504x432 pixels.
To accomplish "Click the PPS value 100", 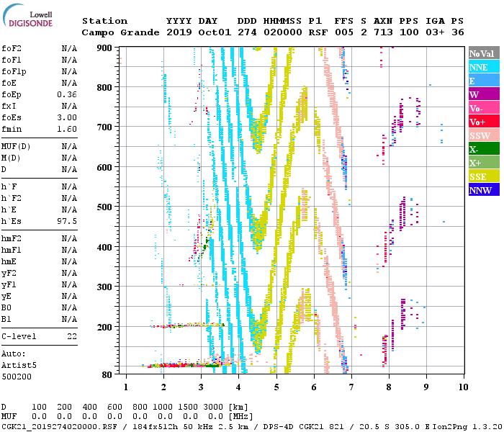I will [409, 32].
